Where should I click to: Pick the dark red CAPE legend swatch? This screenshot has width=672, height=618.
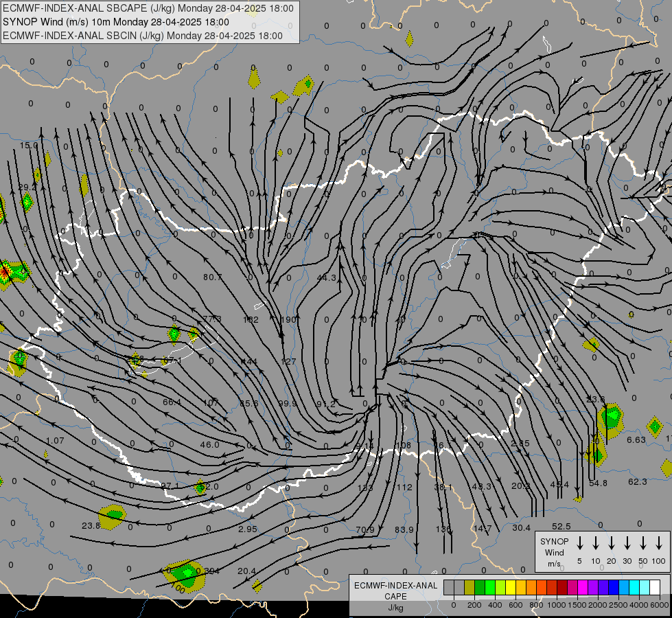click(562, 588)
